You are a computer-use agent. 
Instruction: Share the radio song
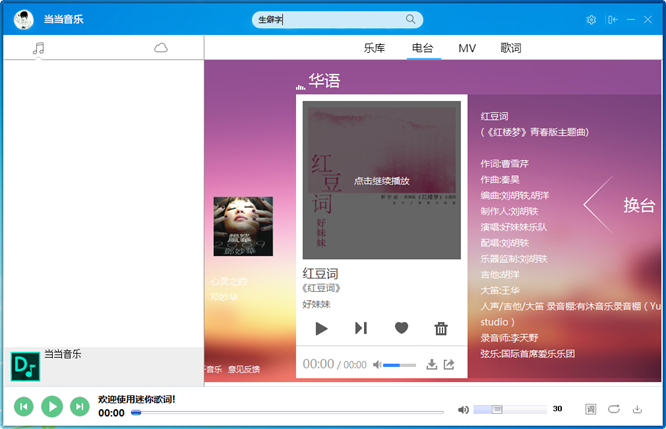449,364
